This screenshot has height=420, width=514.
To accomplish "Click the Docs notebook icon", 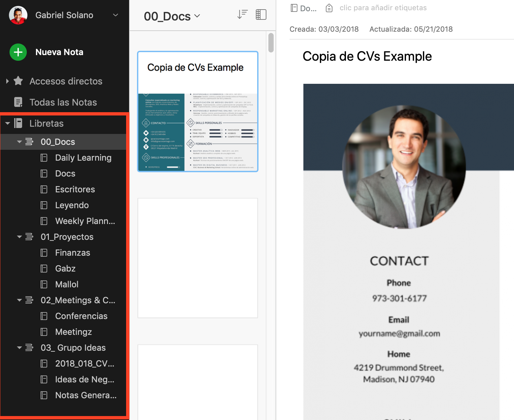I will 44,174.
